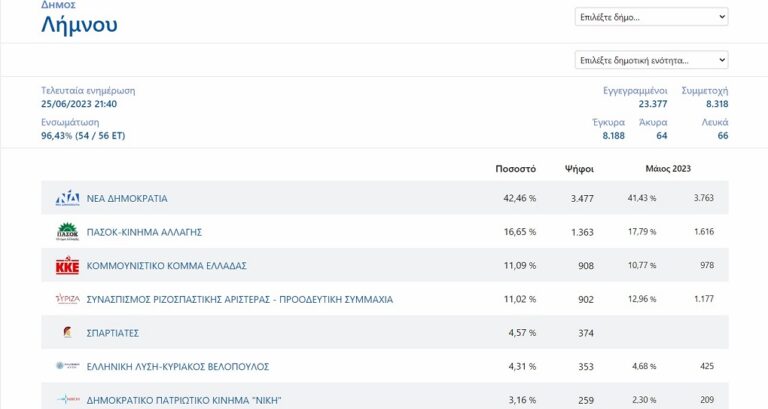
Task: Click the 4,31 % percentage for ΕΛΛΗΝΙΚΗ ΛΥΣΗ
Action: [522, 366]
